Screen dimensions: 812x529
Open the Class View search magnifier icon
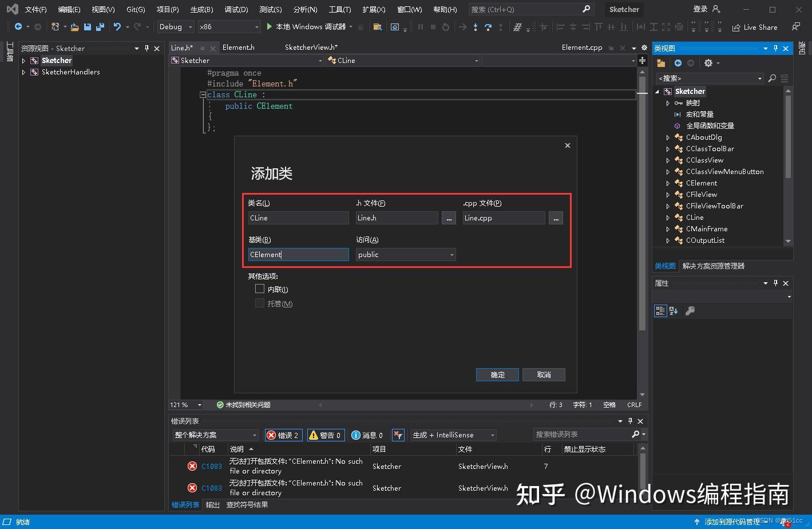pos(771,78)
